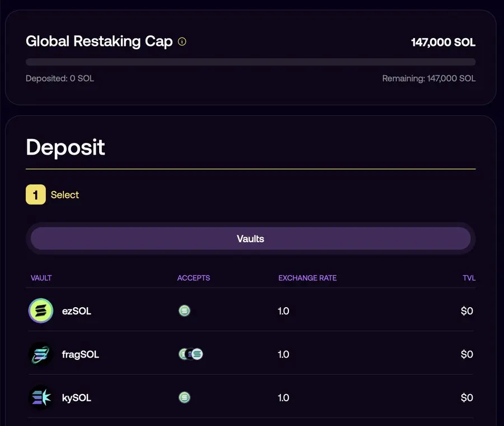The image size is (504, 426).
Task: Click the Select step label
Action: [65, 195]
